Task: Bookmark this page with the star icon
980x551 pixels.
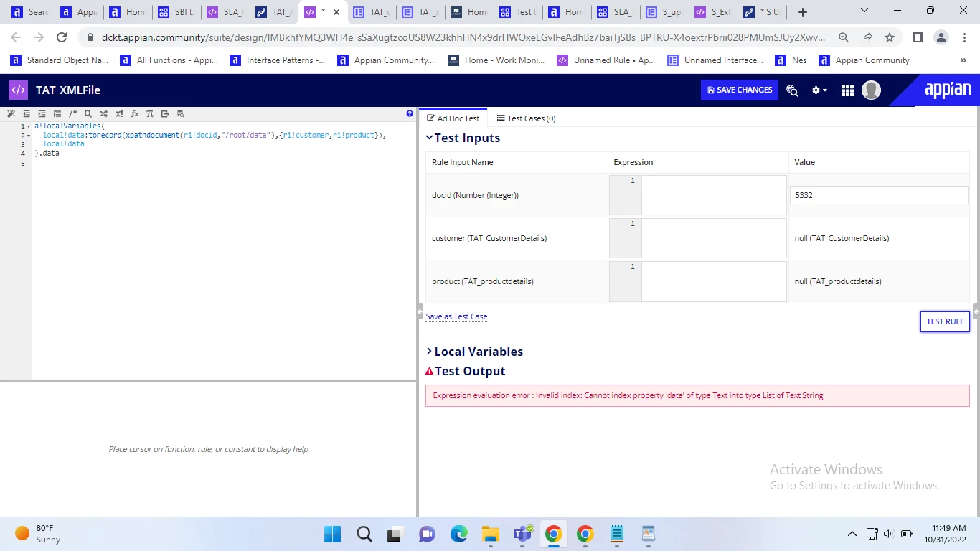Action: 890,37
